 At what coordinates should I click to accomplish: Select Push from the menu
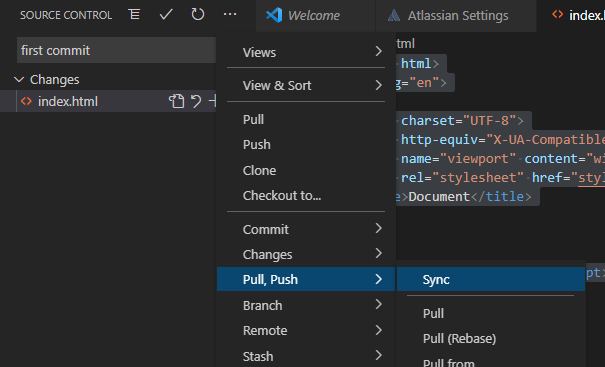point(306,144)
